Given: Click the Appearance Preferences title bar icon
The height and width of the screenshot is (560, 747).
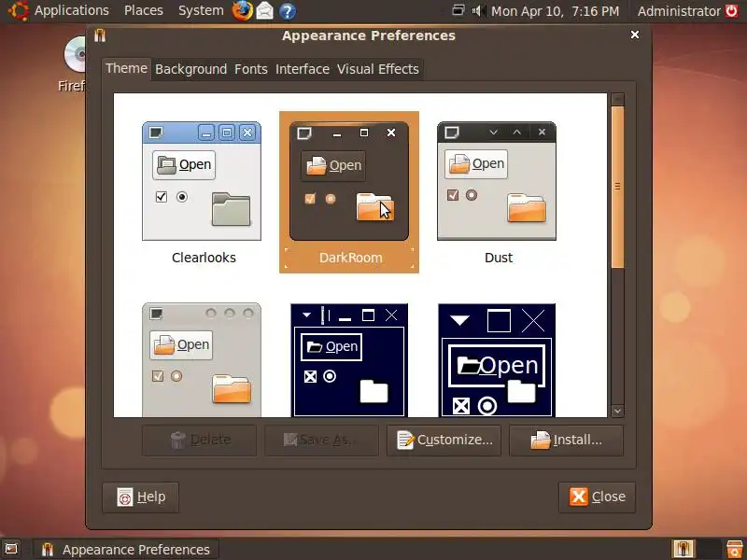Looking at the screenshot, I should click(100, 35).
